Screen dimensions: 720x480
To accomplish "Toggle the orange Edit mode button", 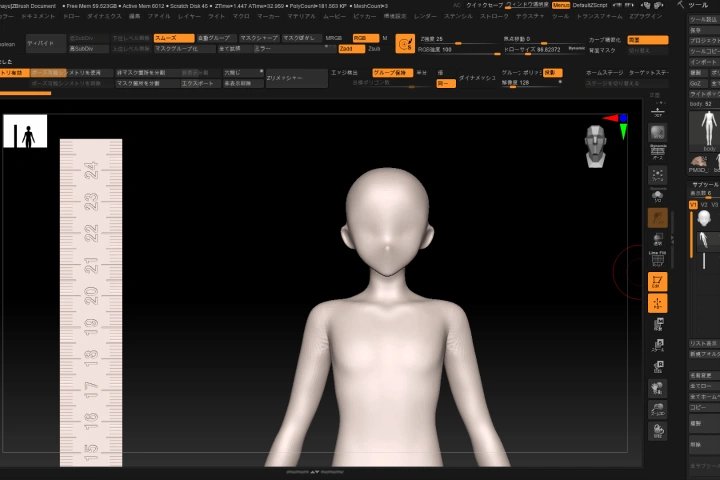I will click(x=657, y=282).
